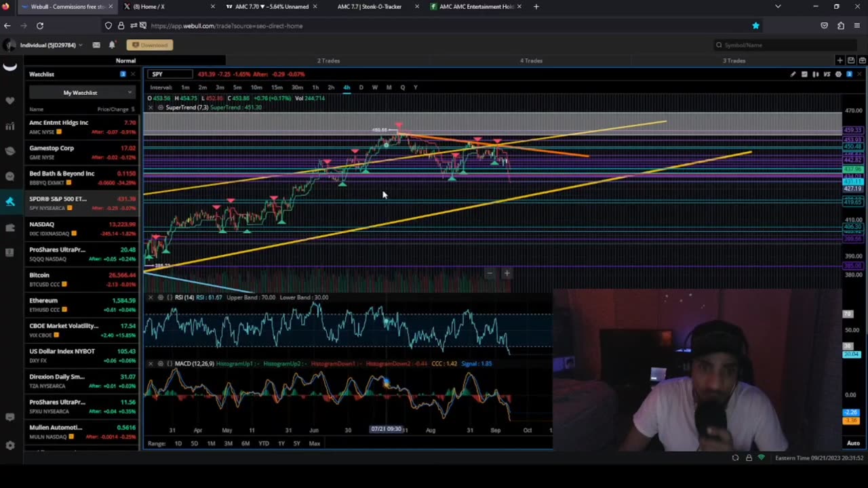The height and width of the screenshot is (488, 868).
Task: Open the layout toolbox icon
Action: coord(862,60)
